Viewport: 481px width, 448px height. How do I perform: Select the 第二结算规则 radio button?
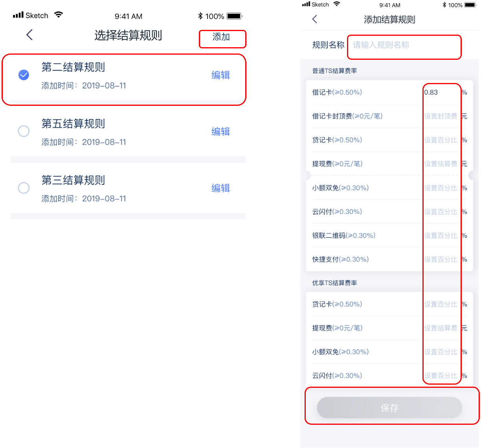click(x=24, y=75)
